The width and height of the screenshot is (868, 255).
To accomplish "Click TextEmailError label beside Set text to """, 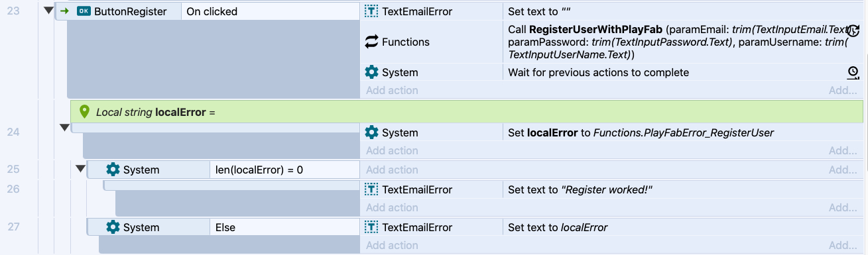I will (418, 11).
